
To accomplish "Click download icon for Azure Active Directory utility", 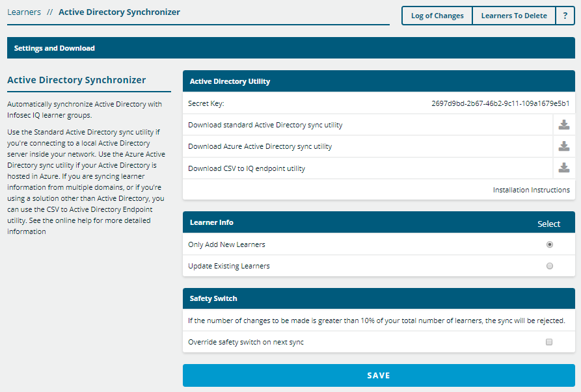I will point(564,146).
